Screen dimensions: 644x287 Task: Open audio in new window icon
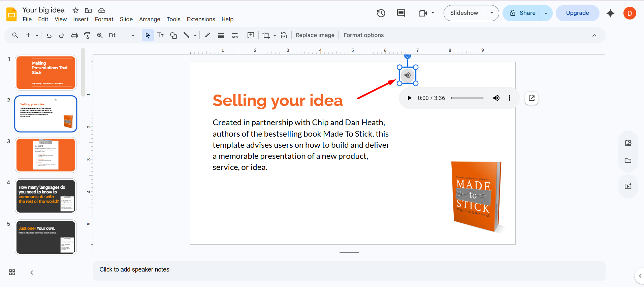pos(532,98)
